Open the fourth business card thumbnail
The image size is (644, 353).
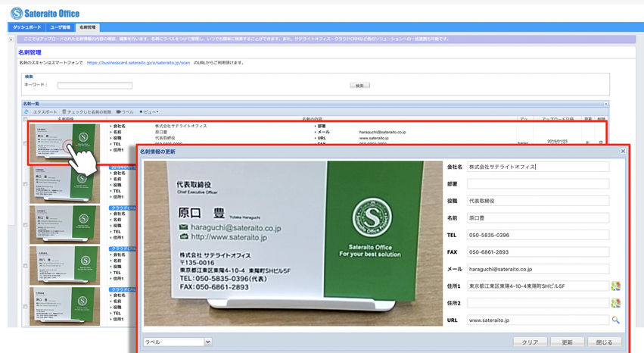tap(64, 265)
